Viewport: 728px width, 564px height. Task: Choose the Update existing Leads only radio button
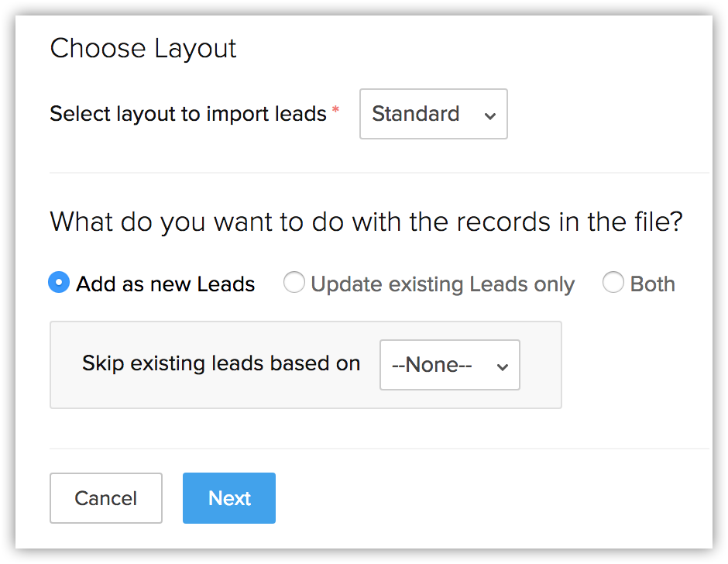coord(294,284)
